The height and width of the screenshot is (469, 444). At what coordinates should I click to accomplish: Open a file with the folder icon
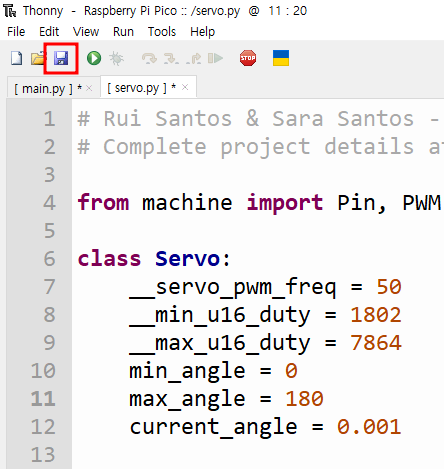(x=38, y=58)
